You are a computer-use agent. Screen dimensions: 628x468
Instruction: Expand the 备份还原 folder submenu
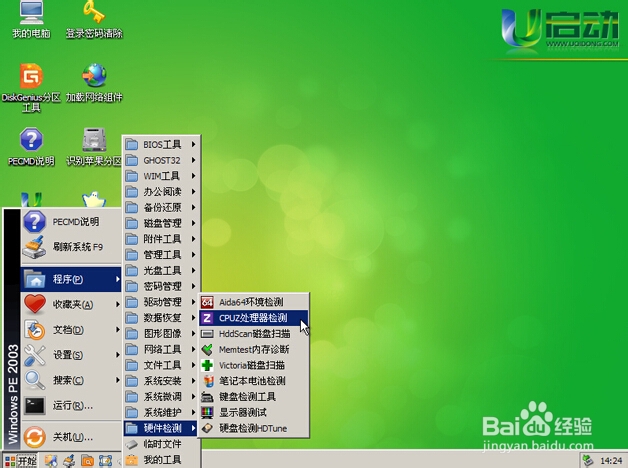161,207
